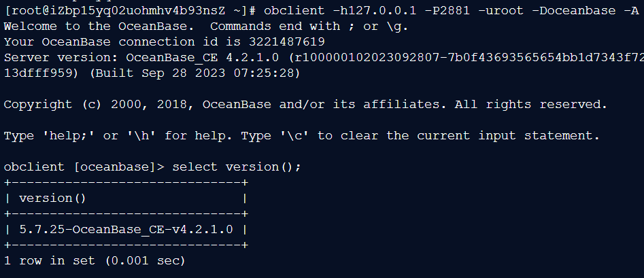The height and width of the screenshot is (278, 644).
Task: Click the select version(); statement
Action: (x=237, y=167)
